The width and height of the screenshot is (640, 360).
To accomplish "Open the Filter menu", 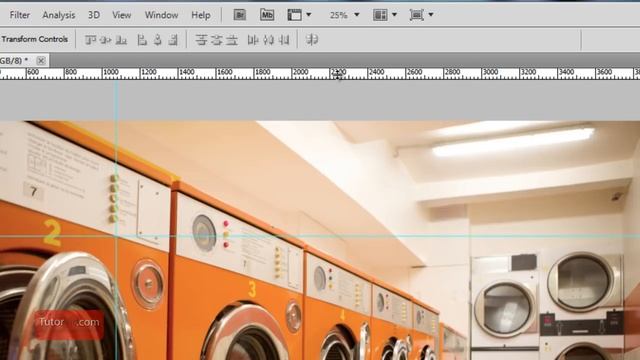I will point(20,15).
